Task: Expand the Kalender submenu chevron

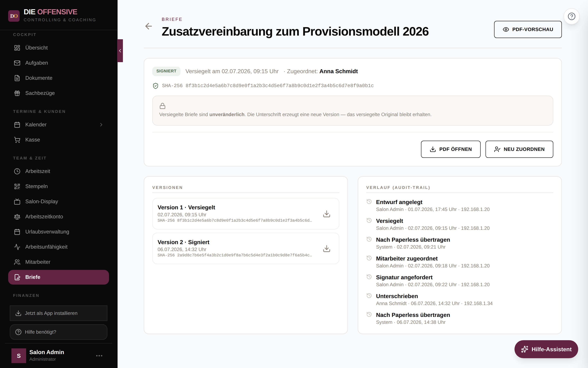Action: point(101,125)
